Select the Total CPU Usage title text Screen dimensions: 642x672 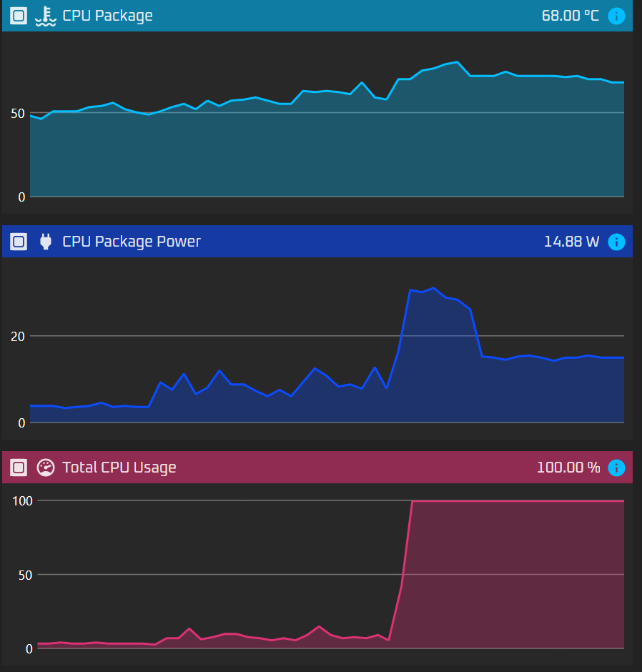[x=119, y=468]
